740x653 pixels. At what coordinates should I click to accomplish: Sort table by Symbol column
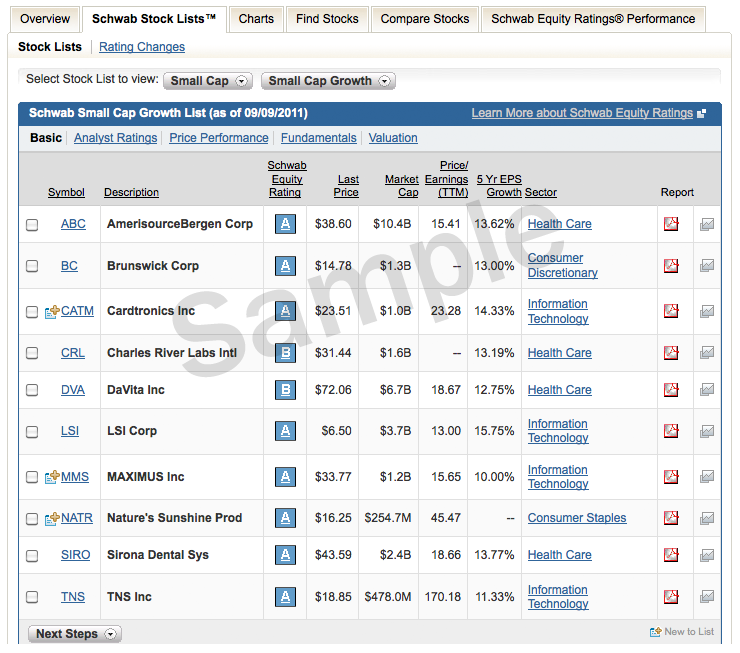click(66, 192)
